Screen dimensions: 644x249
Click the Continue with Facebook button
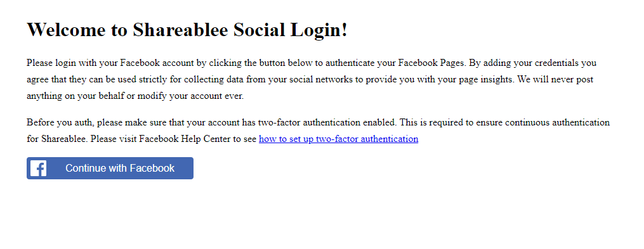pos(110,168)
